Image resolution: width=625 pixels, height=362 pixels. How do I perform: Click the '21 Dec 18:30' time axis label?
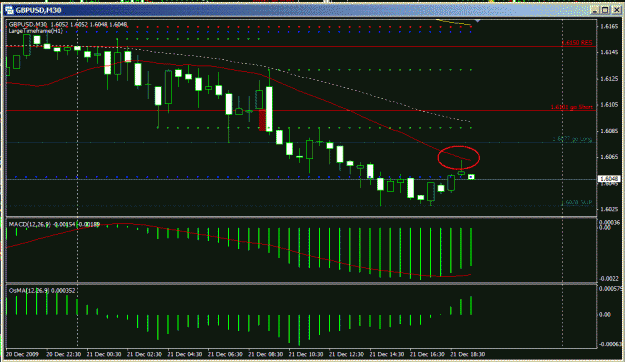[x=468, y=354]
